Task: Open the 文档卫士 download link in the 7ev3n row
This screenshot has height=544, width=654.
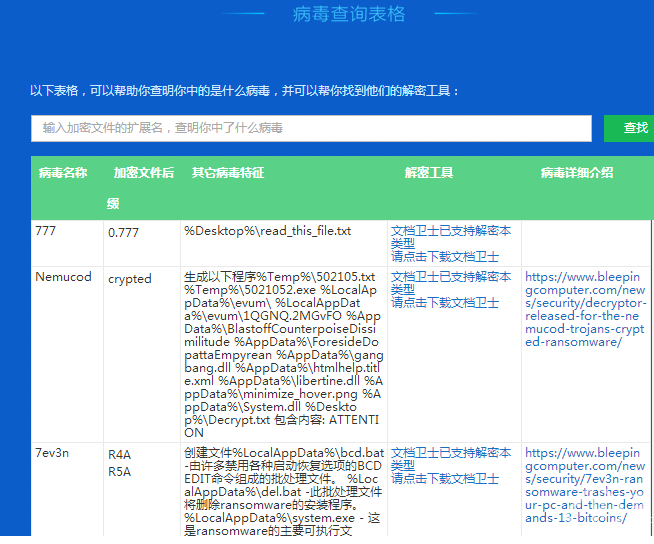Action: 444,478
